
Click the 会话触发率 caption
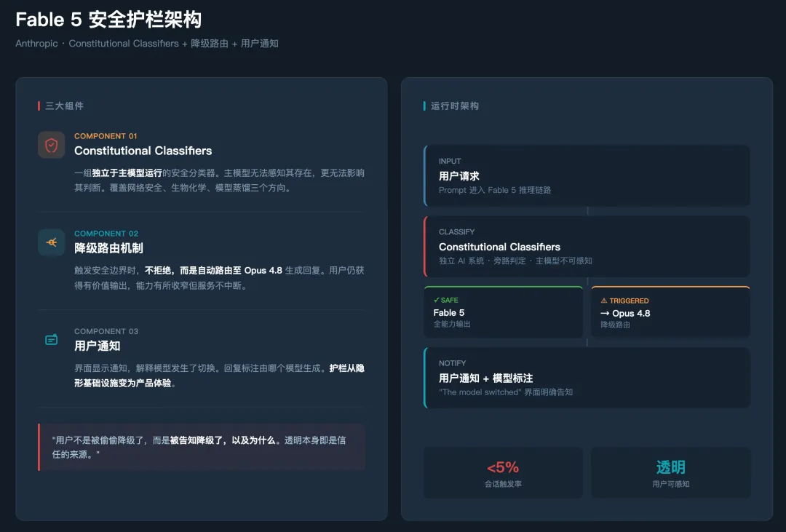[x=503, y=484]
